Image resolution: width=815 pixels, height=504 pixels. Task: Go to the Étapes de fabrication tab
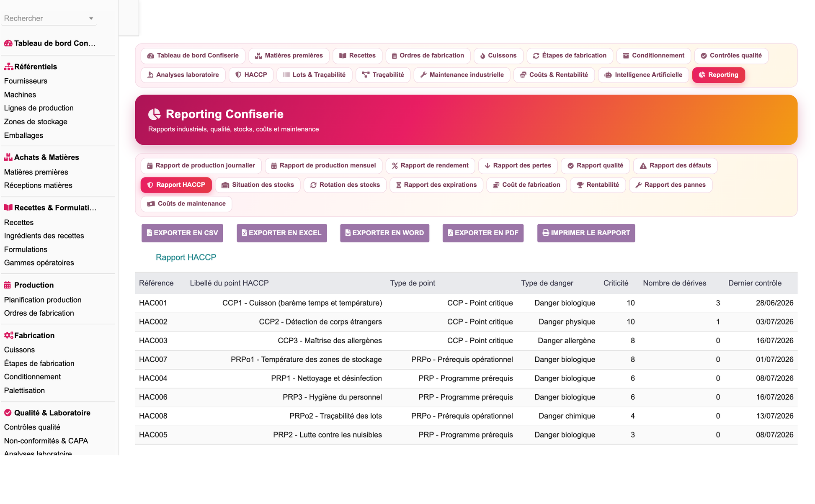point(570,56)
